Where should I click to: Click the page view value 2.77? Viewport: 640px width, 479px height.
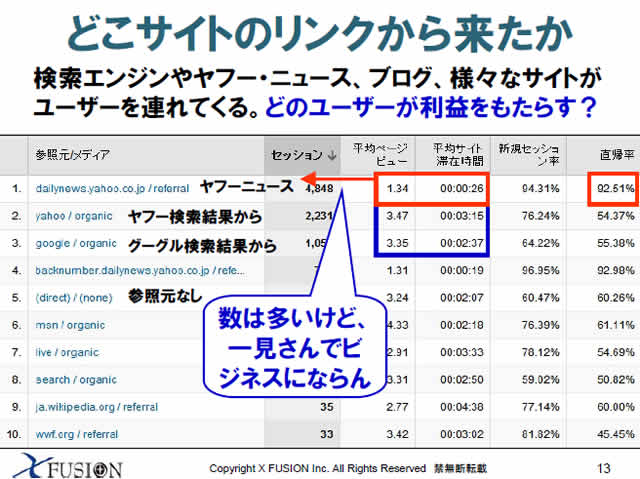(x=397, y=407)
